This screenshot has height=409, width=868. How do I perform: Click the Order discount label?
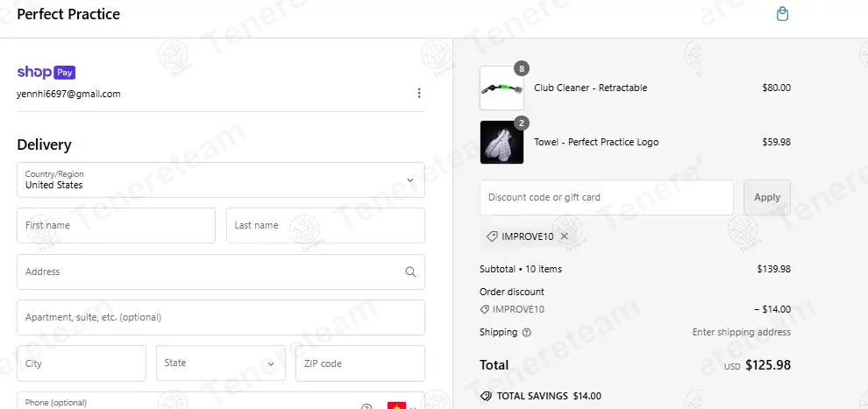point(511,292)
